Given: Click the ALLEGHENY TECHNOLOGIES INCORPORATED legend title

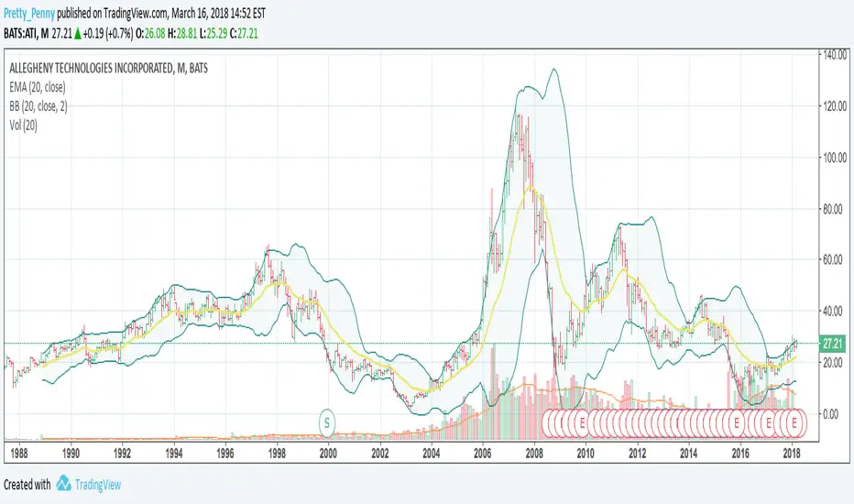Looking at the screenshot, I should click(x=108, y=68).
